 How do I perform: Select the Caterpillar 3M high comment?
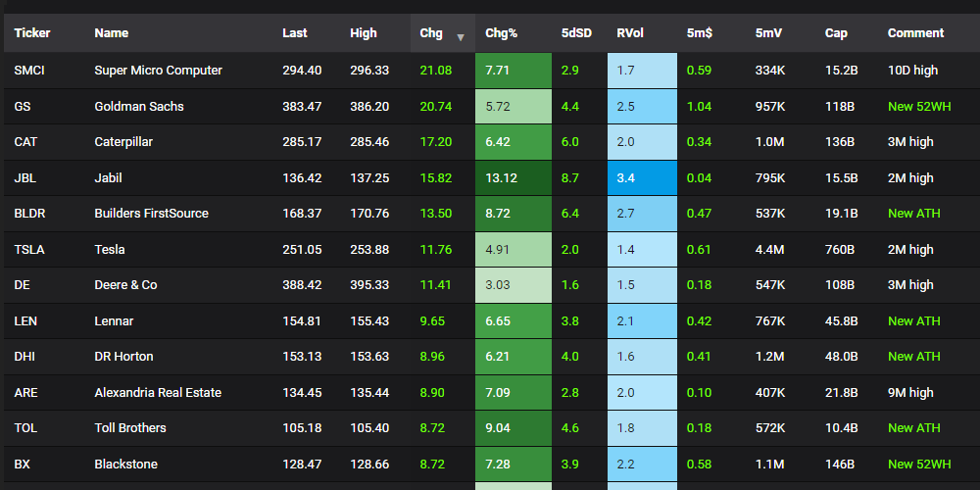pyautogui.click(x=910, y=142)
